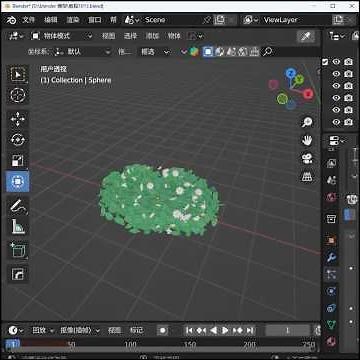Click the play animation button
The height and width of the screenshot is (360, 360).
[225, 330]
